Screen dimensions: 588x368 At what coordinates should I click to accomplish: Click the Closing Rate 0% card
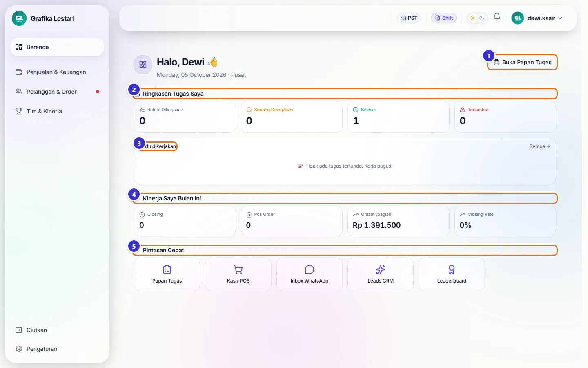505,221
